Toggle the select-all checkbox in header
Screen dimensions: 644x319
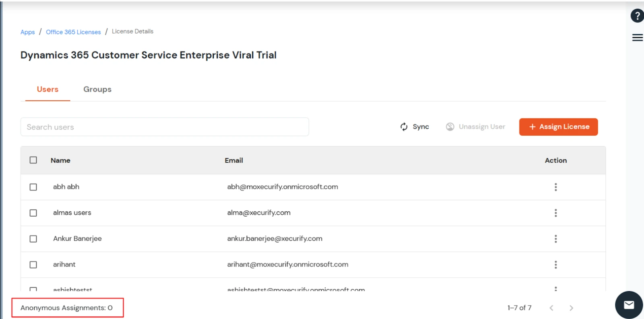tap(33, 160)
